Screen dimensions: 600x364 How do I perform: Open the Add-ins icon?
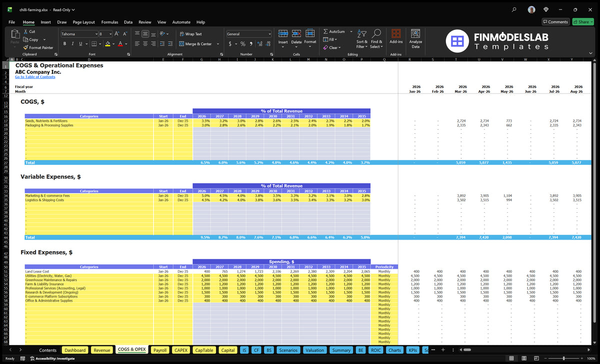(396, 33)
